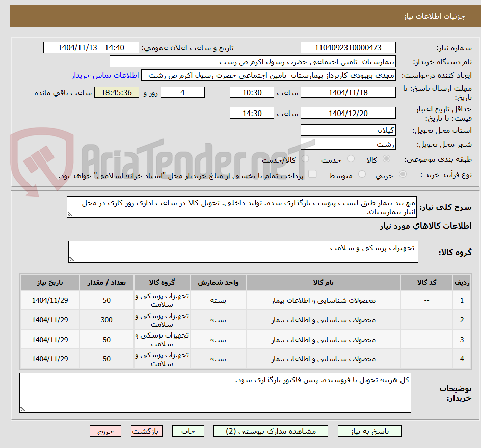
Task: Select the 'جزیی' purchase type radio
Action: [403, 174]
